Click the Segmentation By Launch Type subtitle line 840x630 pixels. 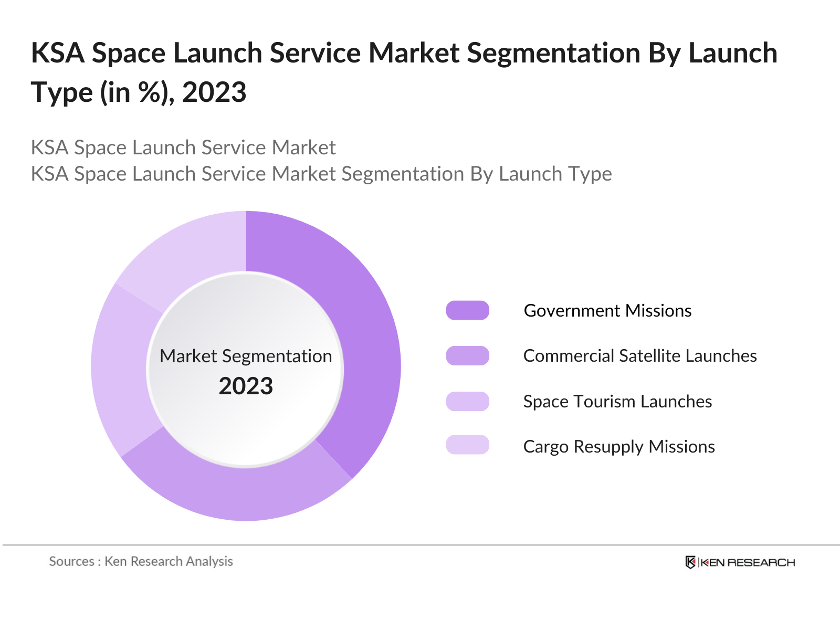(x=322, y=173)
